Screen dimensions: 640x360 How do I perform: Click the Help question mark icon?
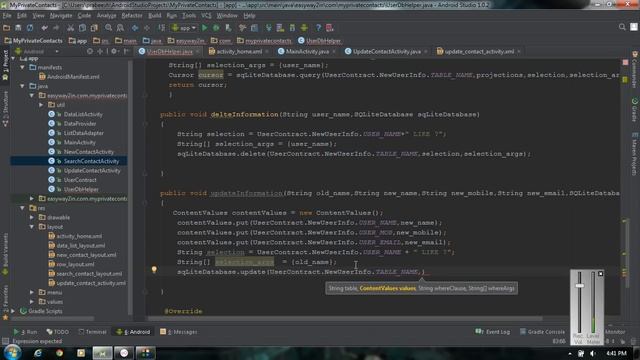pos(318,28)
